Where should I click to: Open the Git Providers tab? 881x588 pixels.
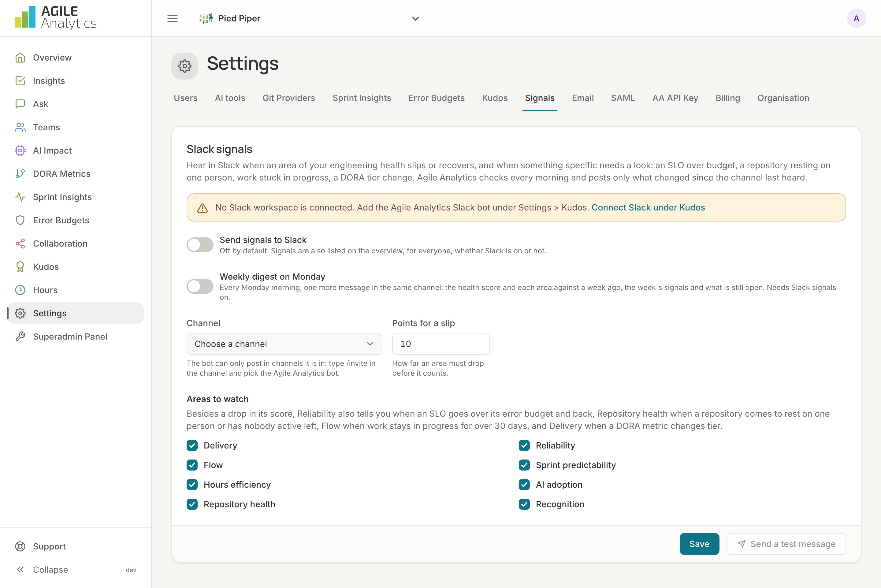tap(289, 98)
